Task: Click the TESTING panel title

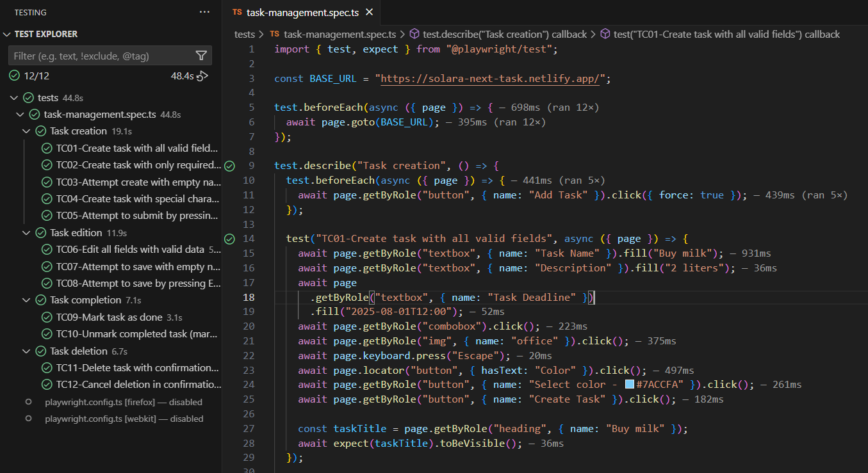Action: tap(30, 12)
